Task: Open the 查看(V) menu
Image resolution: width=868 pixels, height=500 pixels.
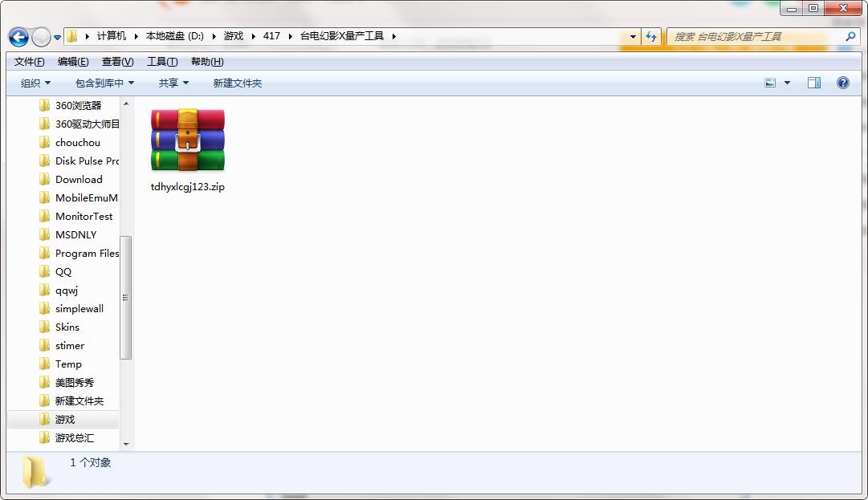Action: pos(118,61)
